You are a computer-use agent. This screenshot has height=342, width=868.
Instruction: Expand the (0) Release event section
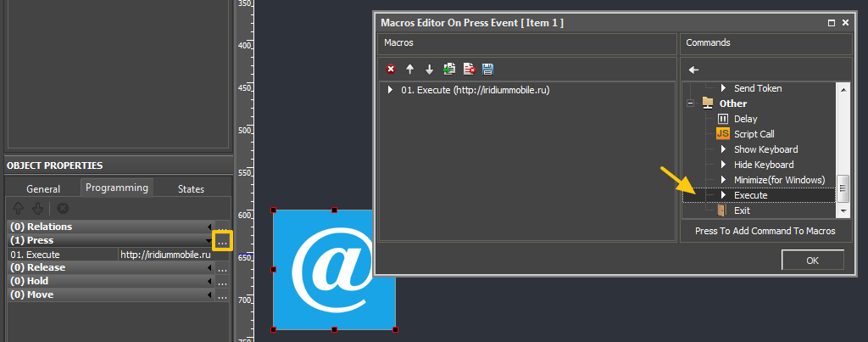[x=209, y=267]
